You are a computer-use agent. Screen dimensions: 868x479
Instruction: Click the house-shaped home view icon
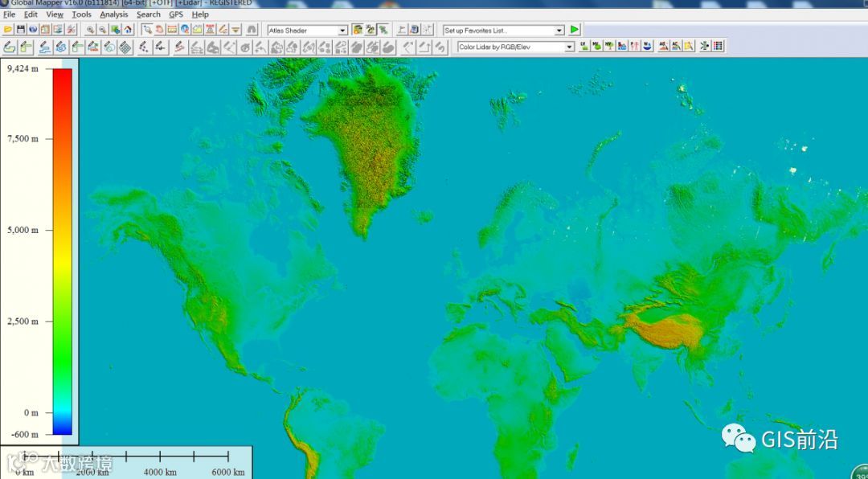point(128,30)
